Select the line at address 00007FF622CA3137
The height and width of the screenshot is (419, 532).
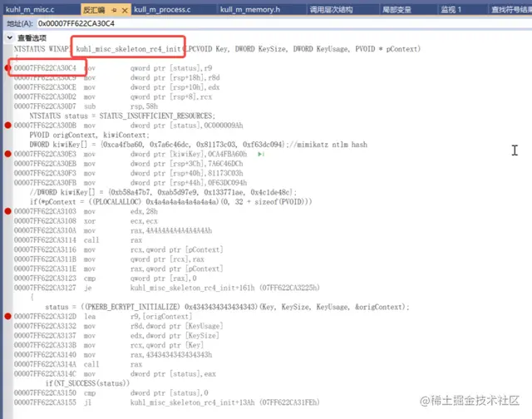pos(116,336)
